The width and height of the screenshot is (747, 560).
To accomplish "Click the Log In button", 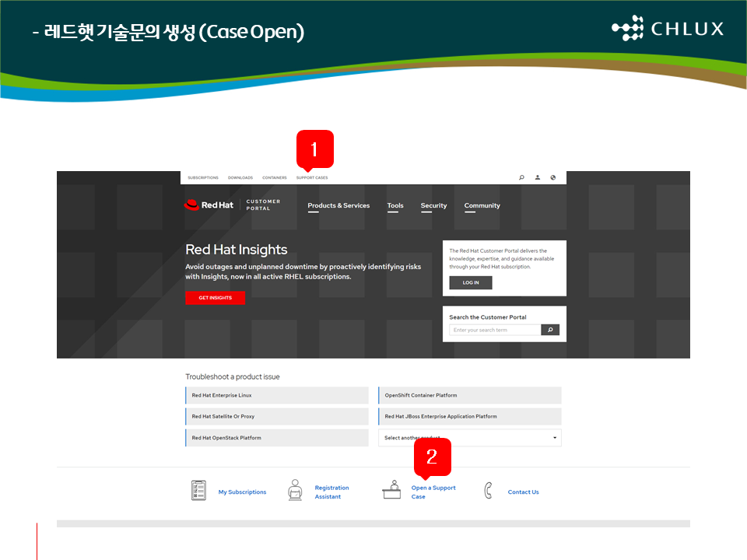I will 471,283.
